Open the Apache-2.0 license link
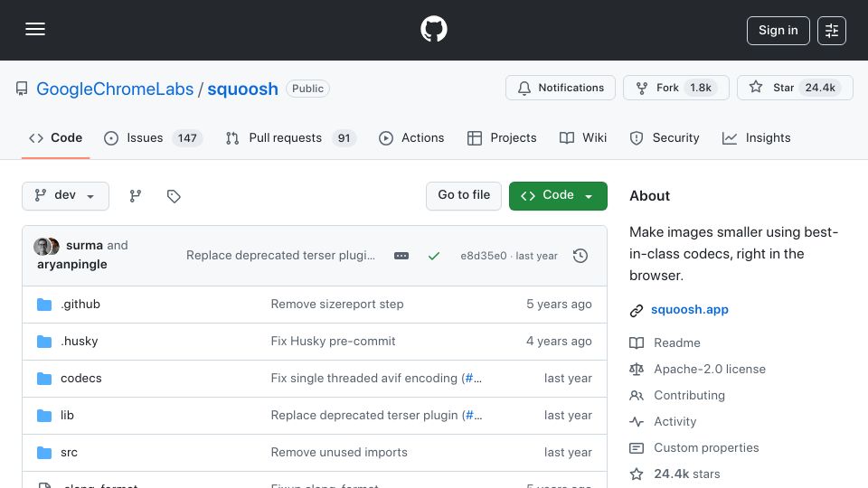 [x=710, y=369]
